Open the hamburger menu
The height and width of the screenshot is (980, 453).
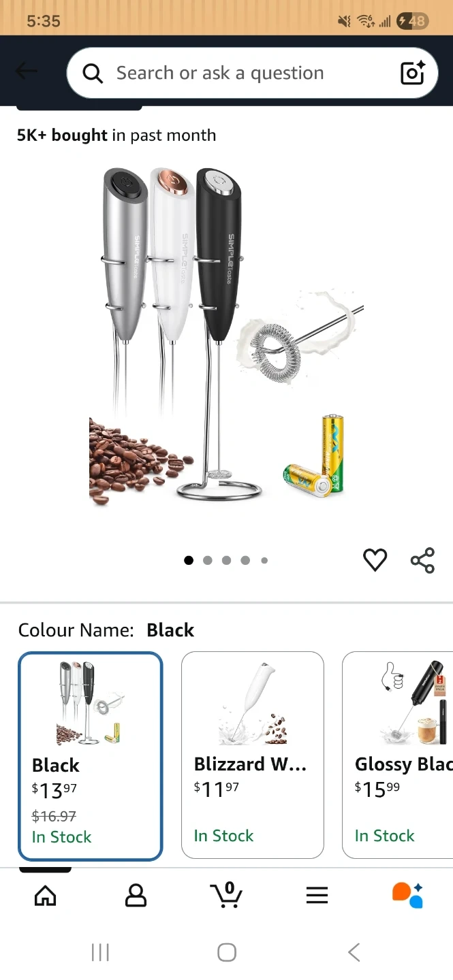click(x=317, y=895)
